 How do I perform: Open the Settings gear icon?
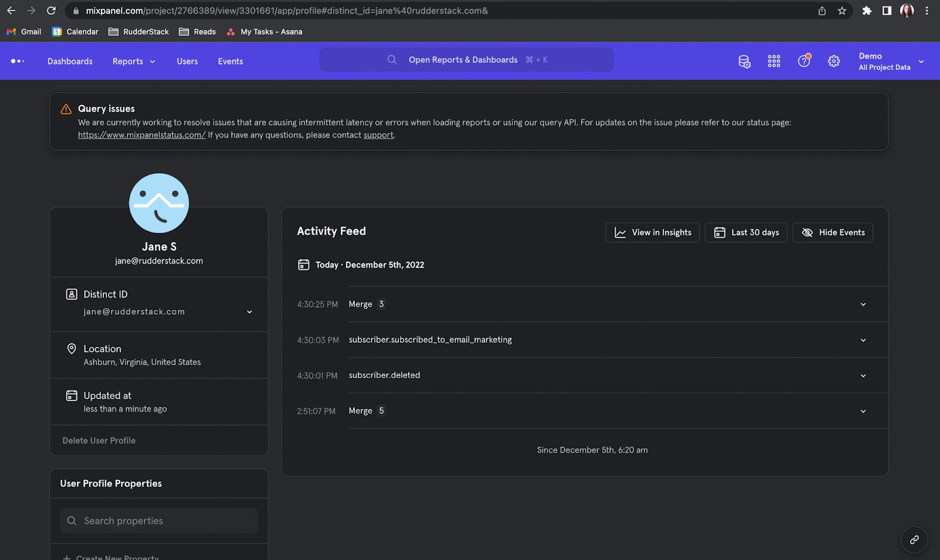pos(834,61)
